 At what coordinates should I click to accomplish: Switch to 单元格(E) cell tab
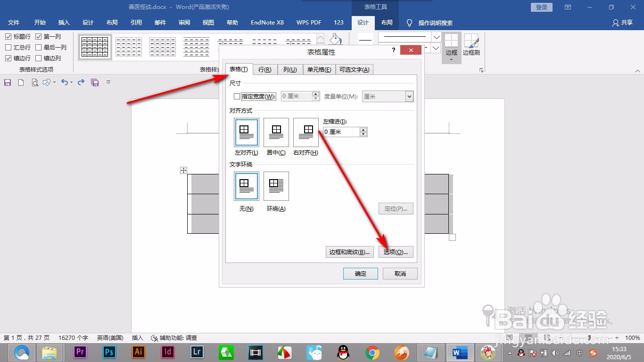(319, 69)
